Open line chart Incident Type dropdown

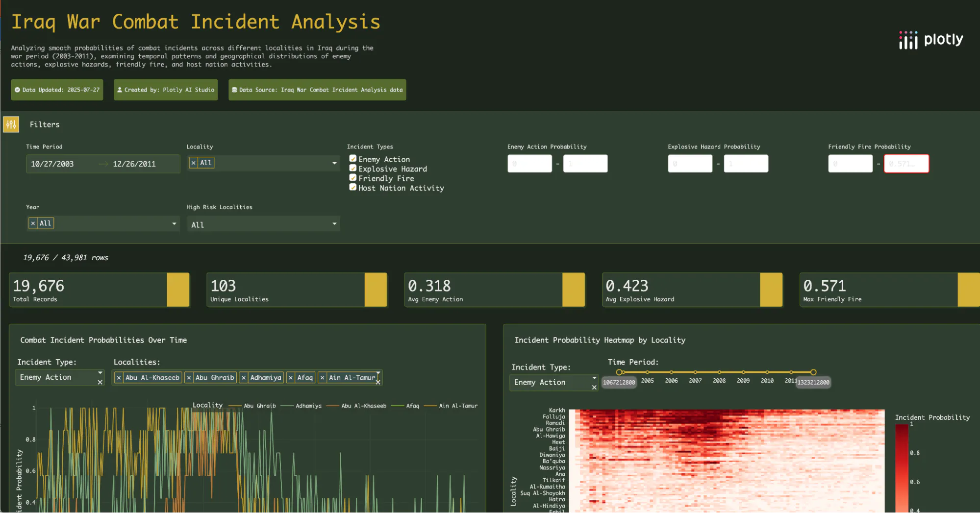[x=100, y=373]
